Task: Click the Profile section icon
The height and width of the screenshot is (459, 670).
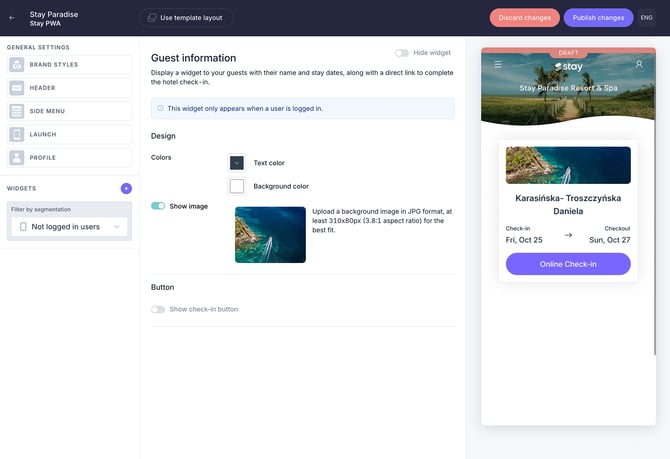Action: tap(17, 157)
